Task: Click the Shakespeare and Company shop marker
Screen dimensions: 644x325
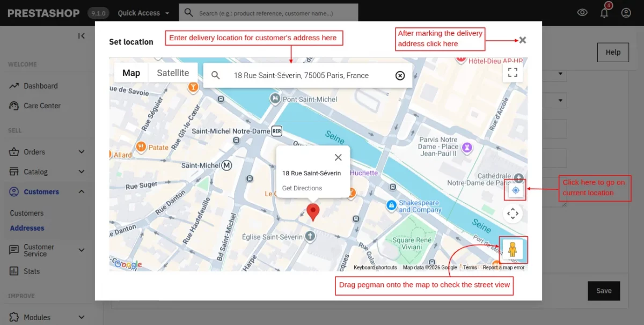Action: 392,205
